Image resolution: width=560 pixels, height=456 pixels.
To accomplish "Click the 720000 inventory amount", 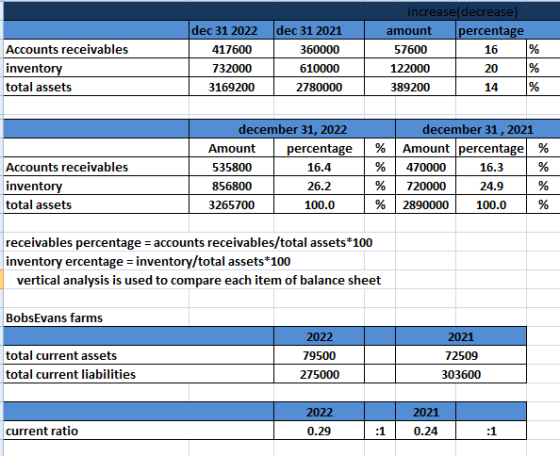I will [425, 186].
